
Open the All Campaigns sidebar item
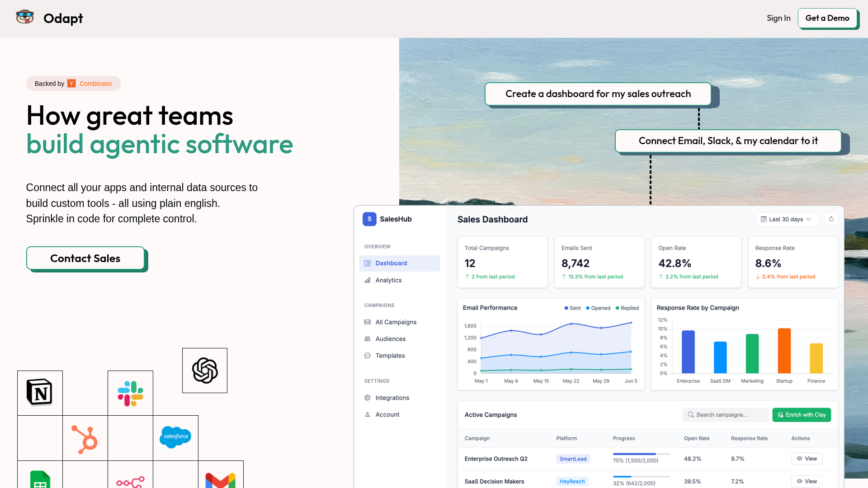point(396,322)
